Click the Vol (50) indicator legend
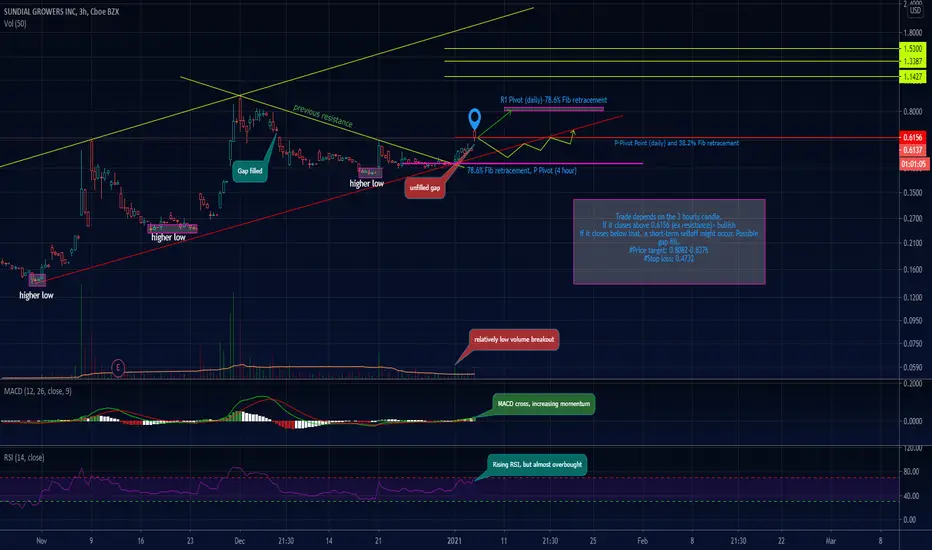 point(15,24)
